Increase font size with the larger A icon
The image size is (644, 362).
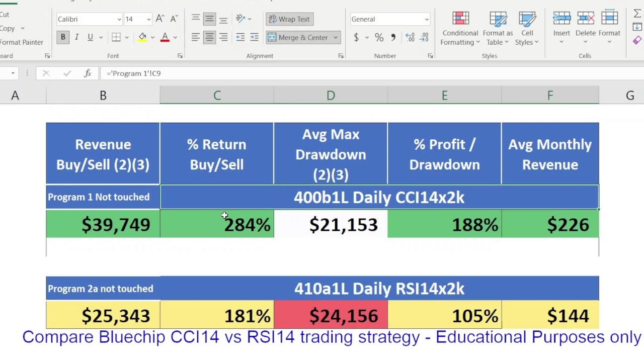pyautogui.click(x=160, y=19)
